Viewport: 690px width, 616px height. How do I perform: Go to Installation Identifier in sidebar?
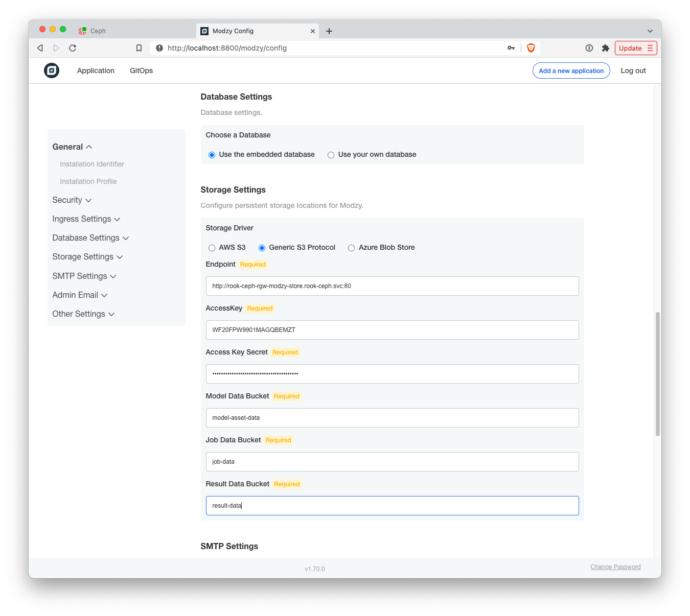click(x=92, y=164)
